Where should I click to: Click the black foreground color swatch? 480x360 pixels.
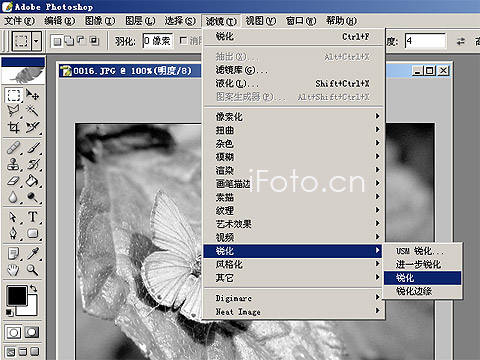click(x=17, y=295)
